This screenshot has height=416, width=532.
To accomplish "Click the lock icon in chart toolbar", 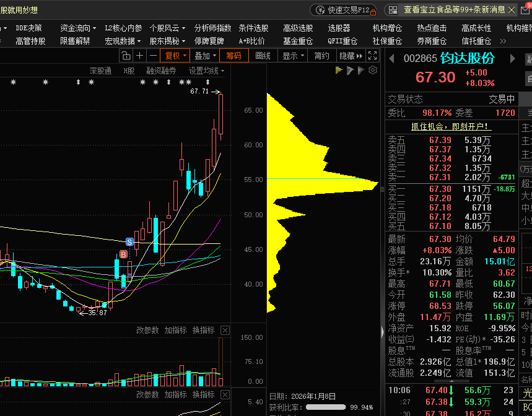I will pos(126,56).
